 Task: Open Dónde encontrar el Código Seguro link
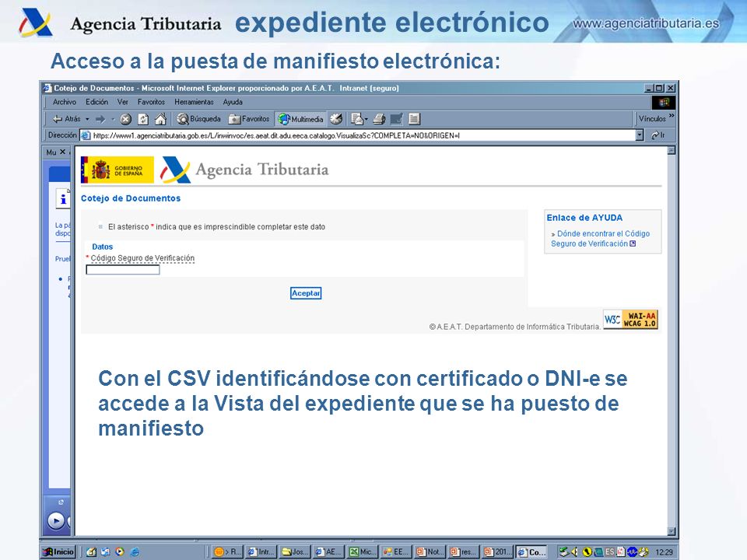(x=600, y=239)
